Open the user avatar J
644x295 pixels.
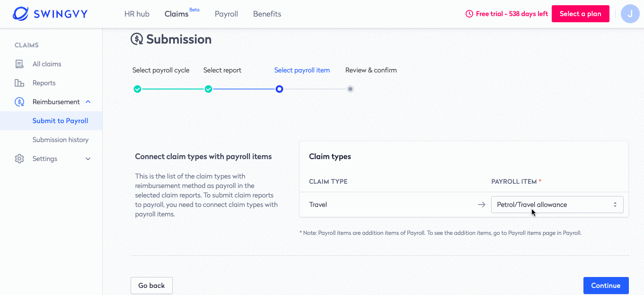(x=630, y=14)
